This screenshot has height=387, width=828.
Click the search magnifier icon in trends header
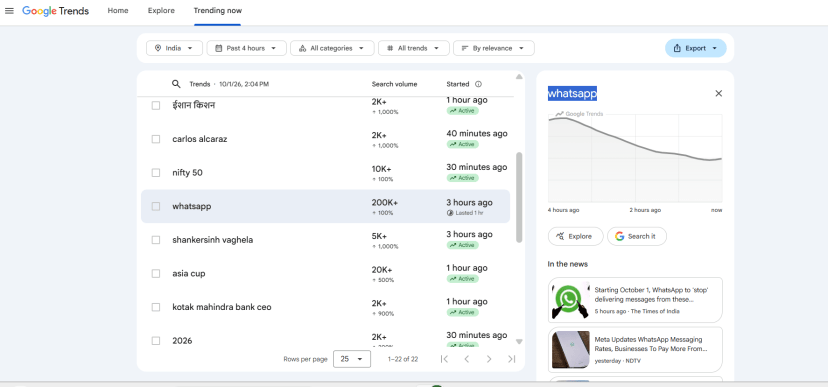pyautogui.click(x=176, y=84)
